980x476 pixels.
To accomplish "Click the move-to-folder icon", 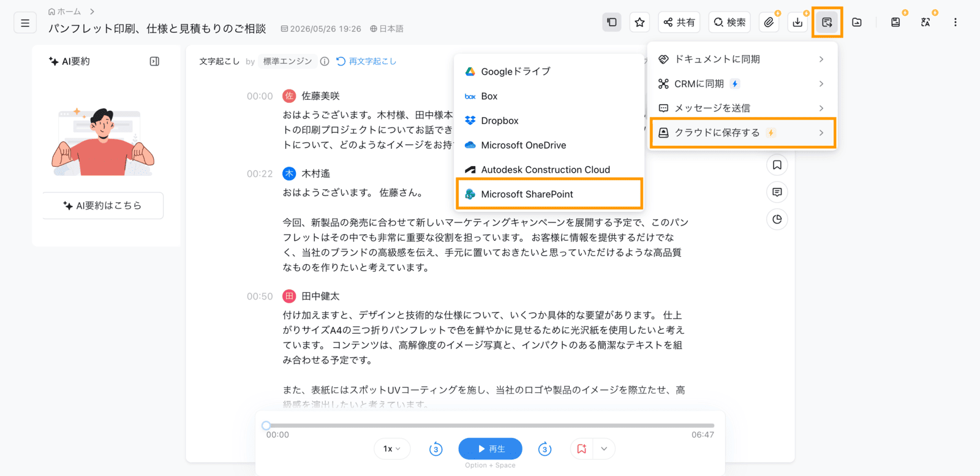I will pyautogui.click(x=857, y=23).
